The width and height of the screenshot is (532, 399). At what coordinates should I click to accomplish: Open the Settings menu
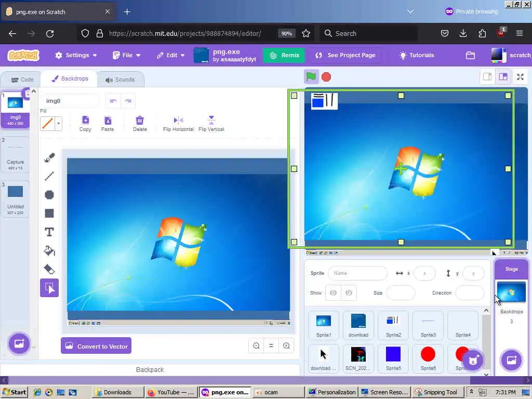[x=76, y=55]
